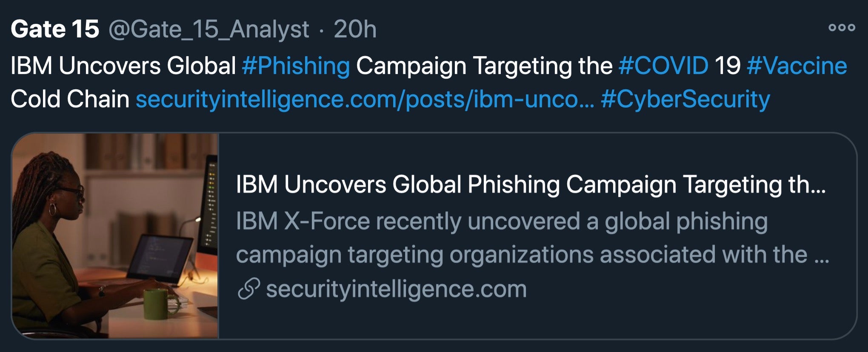This screenshot has height=352, width=868.
Task: Click the words "Cold Chain" in the tweet
Action: pos(70,99)
